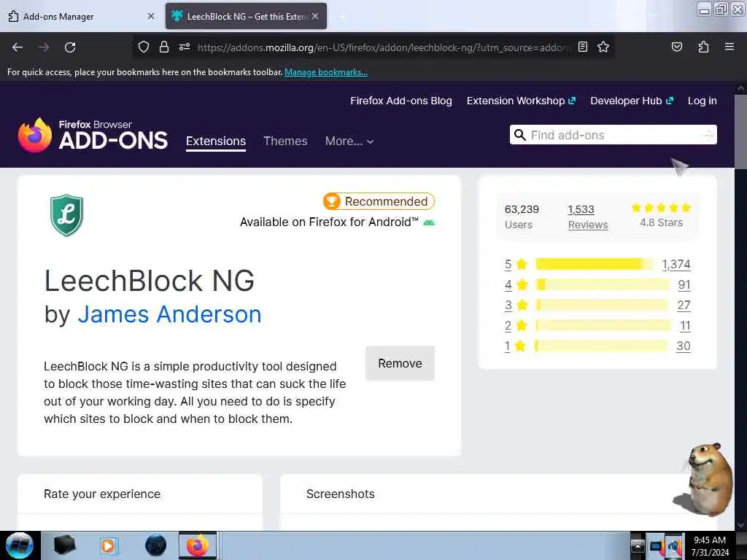
Task: Open the Firefox application hamburger menu
Action: [729, 47]
